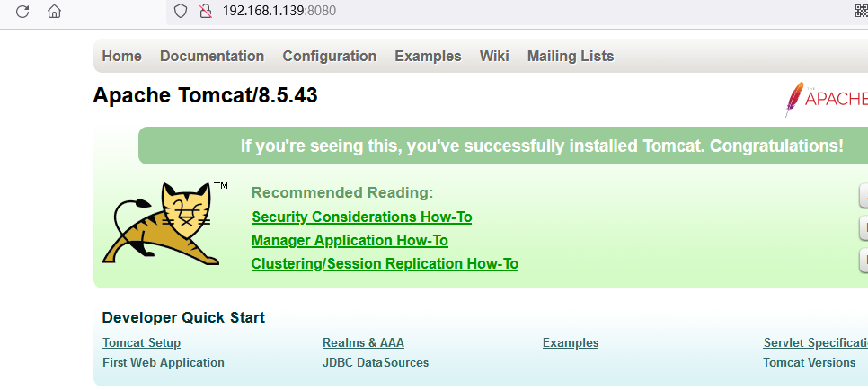Reload the page with the refresh icon
Screen dimensions: 868x390
(x=22, y=11)
